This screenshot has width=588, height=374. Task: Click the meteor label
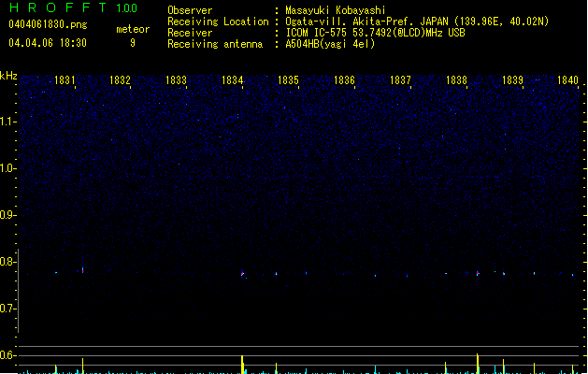(133, 29)
